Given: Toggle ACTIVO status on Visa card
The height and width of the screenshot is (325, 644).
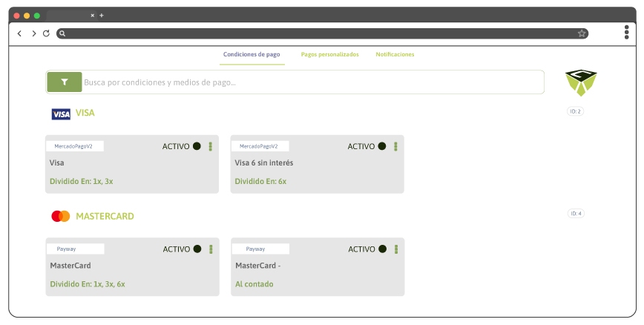Looking at the screenshot, I should [197, 146].
